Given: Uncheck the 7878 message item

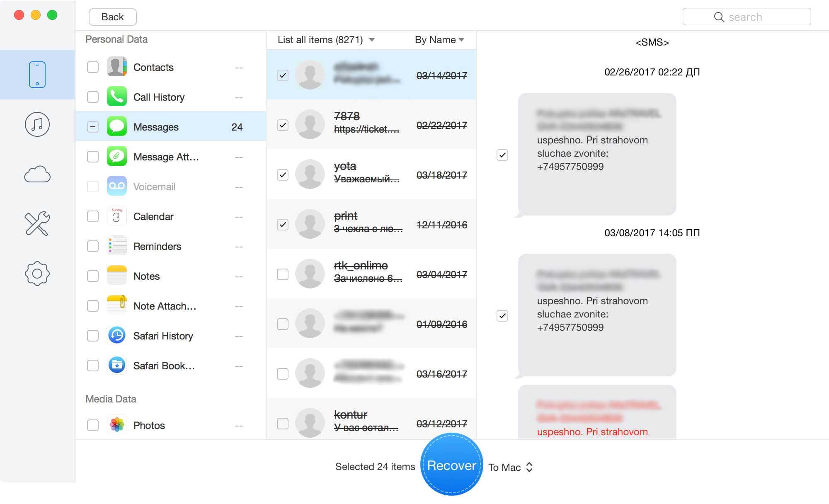Looking at the screenshot, I should coord(282,125).
